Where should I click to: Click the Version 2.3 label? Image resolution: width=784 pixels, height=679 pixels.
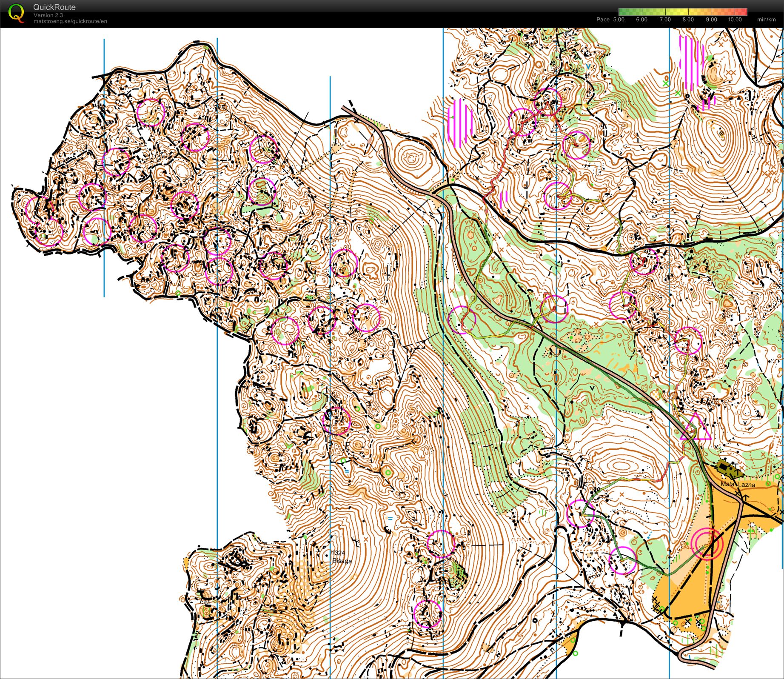(x=48, y=15)
